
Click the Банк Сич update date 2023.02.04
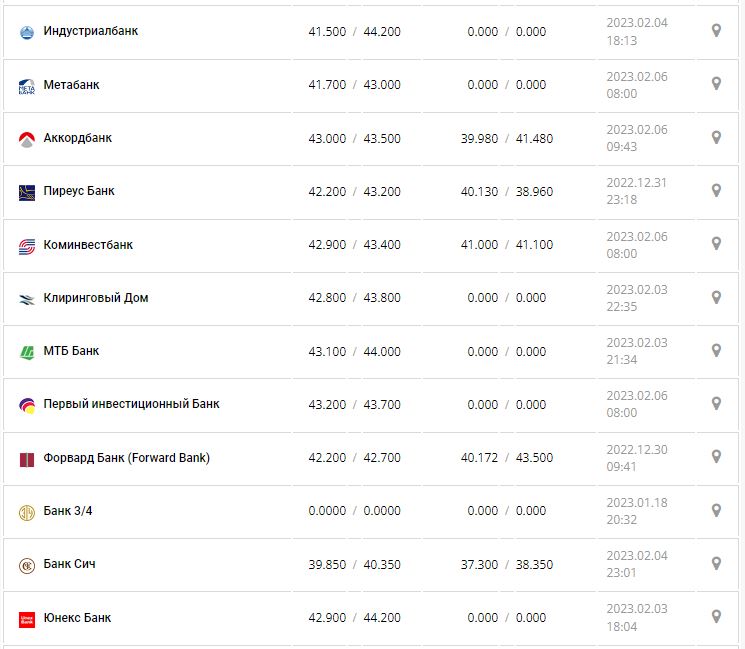coord(636,556)
